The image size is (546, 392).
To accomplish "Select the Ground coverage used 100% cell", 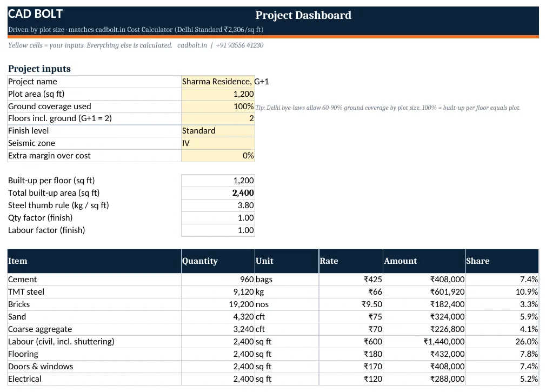I will 218,107.
